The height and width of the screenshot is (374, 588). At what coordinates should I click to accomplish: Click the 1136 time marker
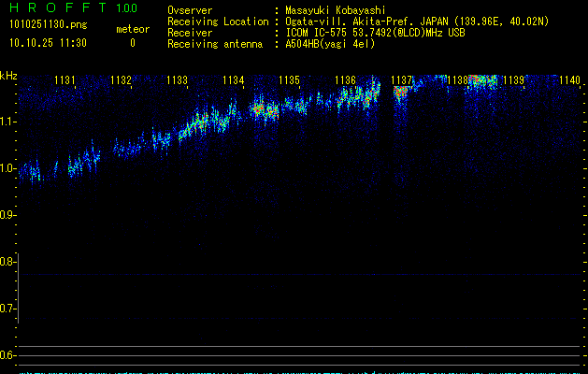click(x=345, y=80)
